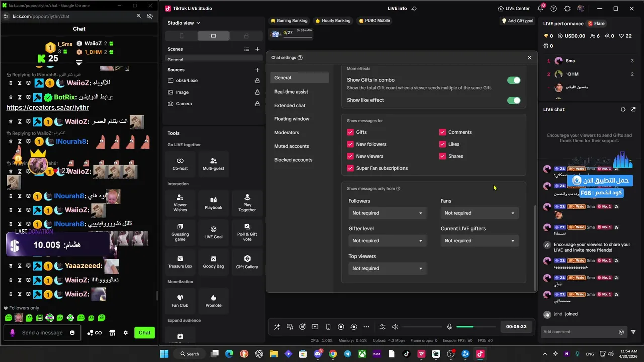Uncheck Super Fan subscriptions checkbox
This screenshot has width=644, height=362.
(x=350, y=168)
